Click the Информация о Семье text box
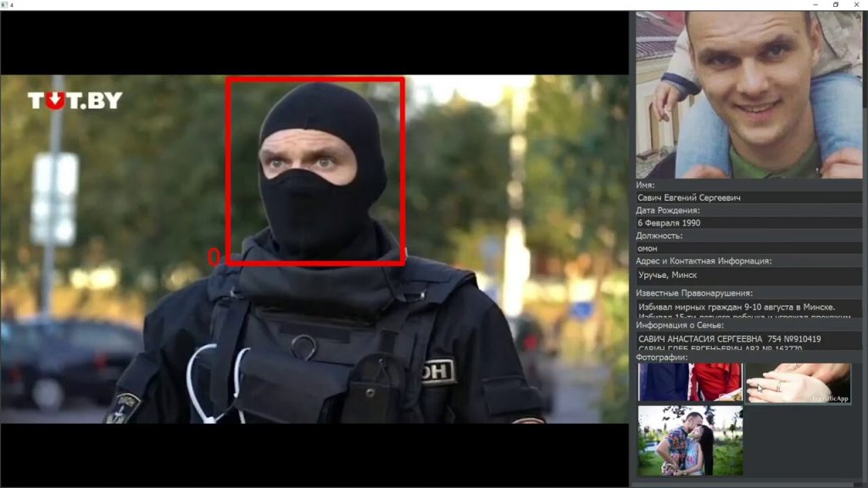 (748, 341)
